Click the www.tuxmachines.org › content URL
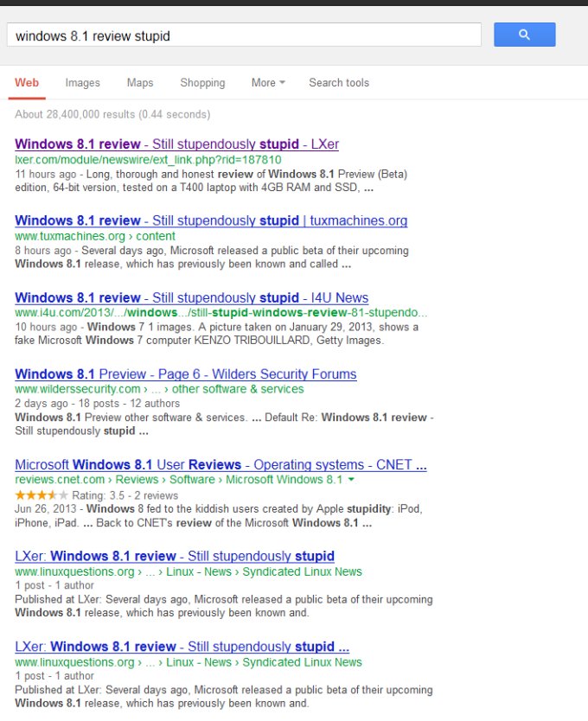The height and width of the screenshot is (721, 588). pos(95,236)
